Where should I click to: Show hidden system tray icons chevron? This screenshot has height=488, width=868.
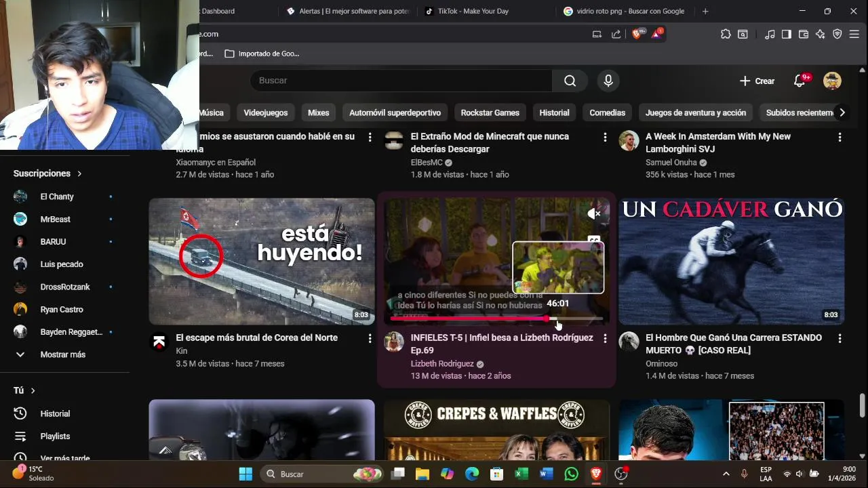[x=726, y=474]
